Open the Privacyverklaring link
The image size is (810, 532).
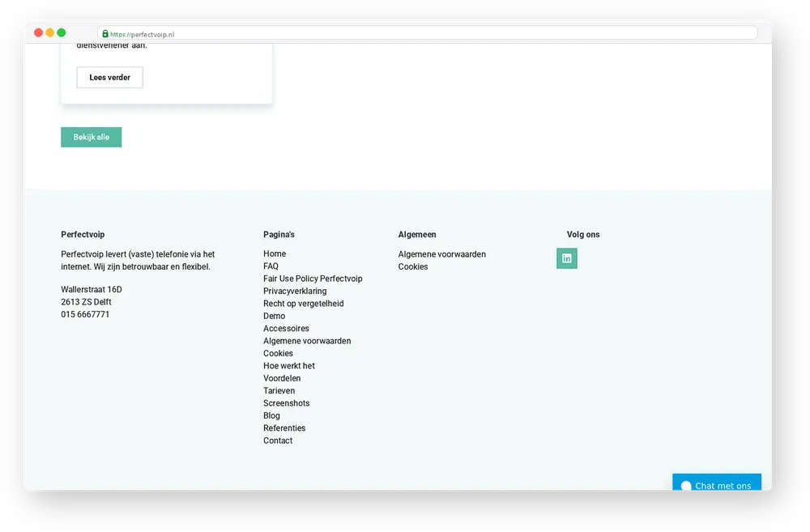(295, 291)
